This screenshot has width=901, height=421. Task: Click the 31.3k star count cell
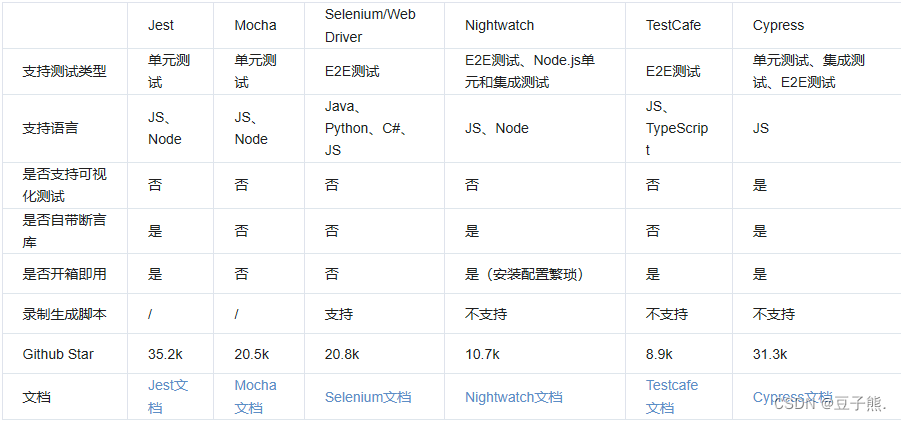pyautogui.click(x=770, y=354)
